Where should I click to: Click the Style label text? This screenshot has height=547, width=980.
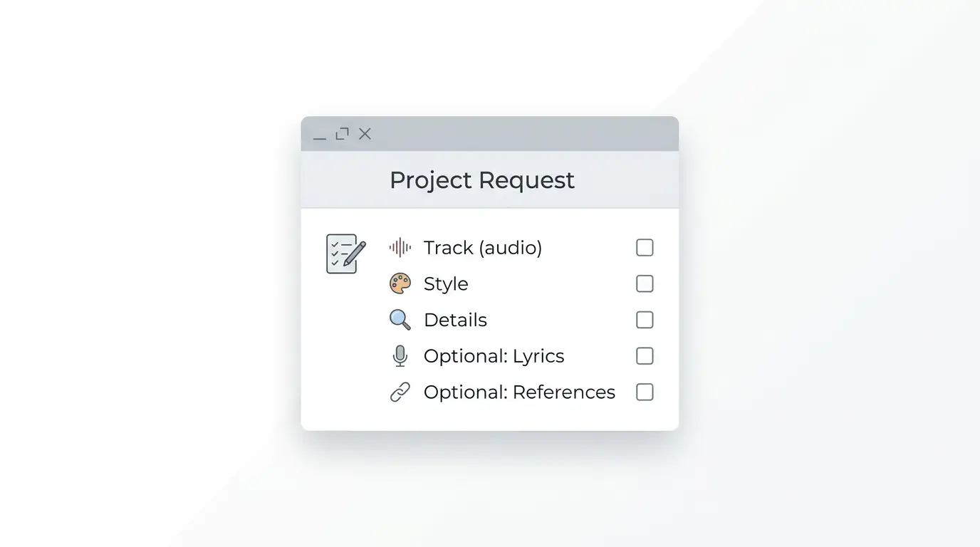(x=446, y=284)
